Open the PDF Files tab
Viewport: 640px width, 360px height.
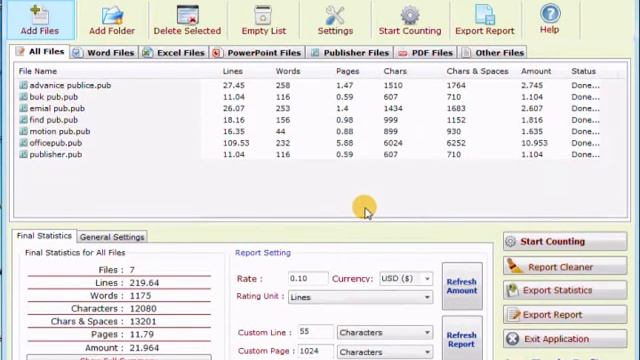click(426, 53)
